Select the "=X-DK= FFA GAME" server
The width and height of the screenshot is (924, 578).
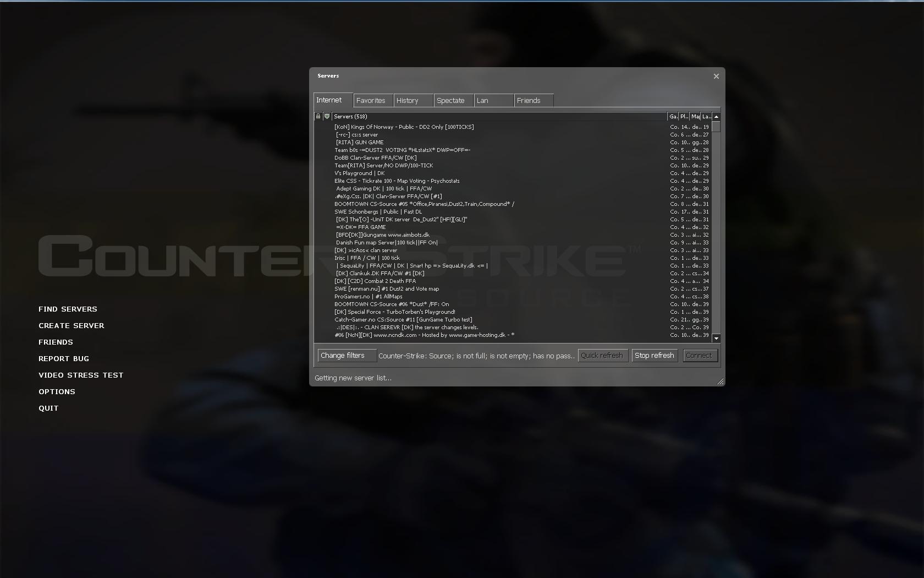[x=513, y=227]
